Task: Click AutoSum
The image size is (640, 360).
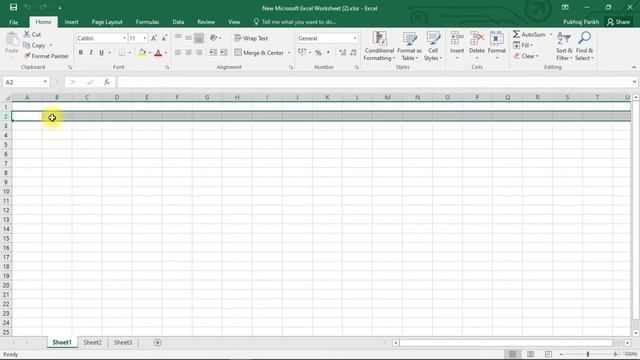Action: click(529, 35)
